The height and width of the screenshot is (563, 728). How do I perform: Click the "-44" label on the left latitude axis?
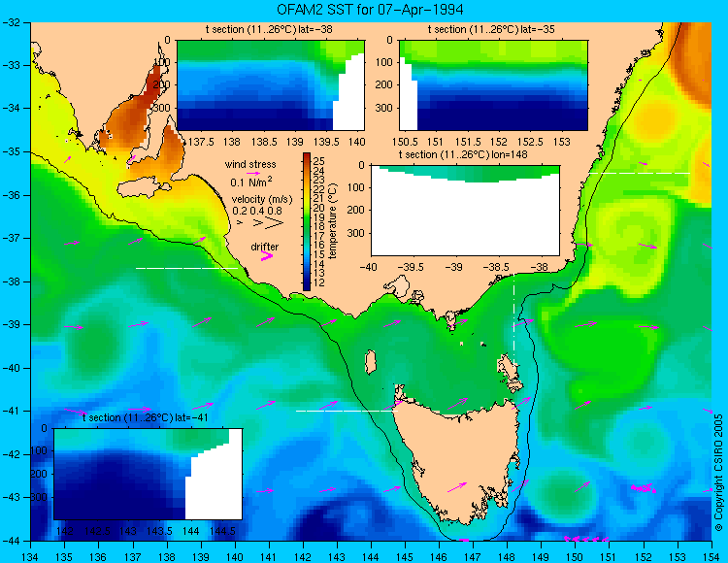(x=11, y=542)
